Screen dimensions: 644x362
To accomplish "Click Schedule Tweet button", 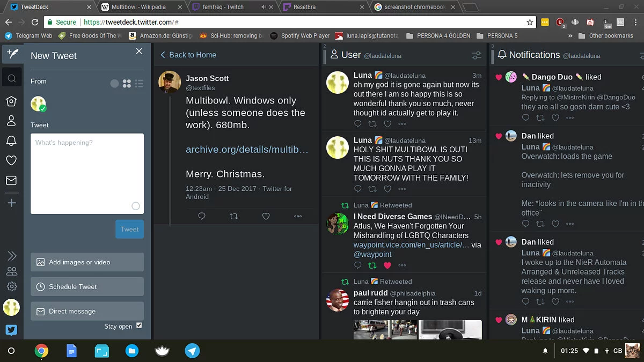I will tap(87, 287).
